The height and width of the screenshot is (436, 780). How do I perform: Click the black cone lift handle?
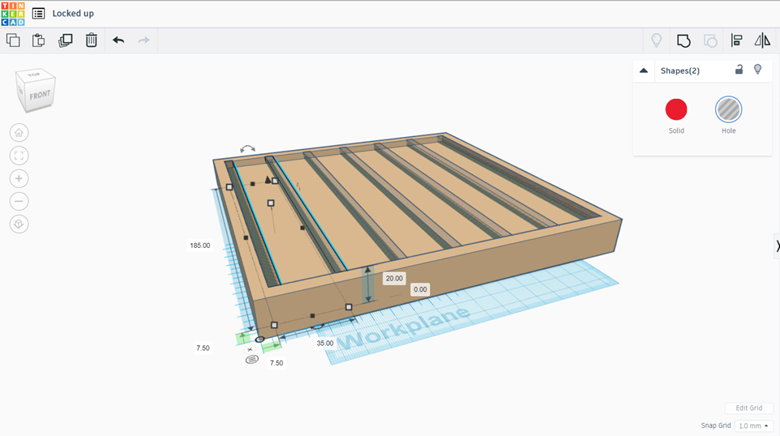(x=268, y=180)
